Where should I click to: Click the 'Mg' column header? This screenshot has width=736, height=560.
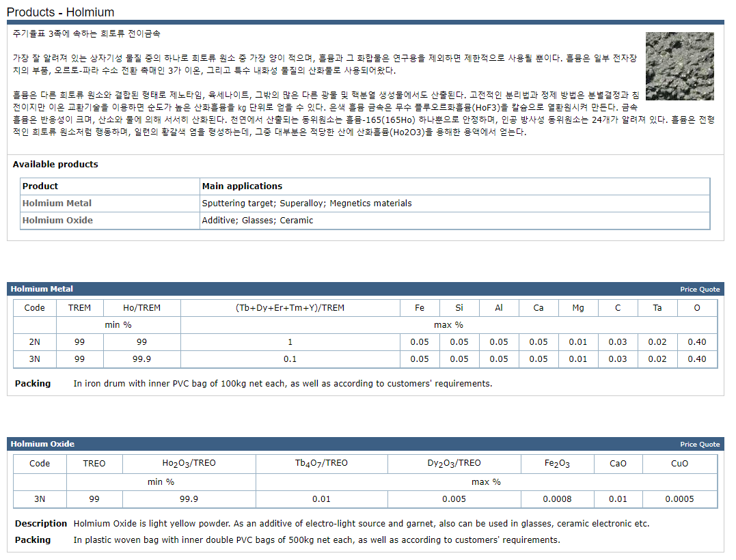578,308
